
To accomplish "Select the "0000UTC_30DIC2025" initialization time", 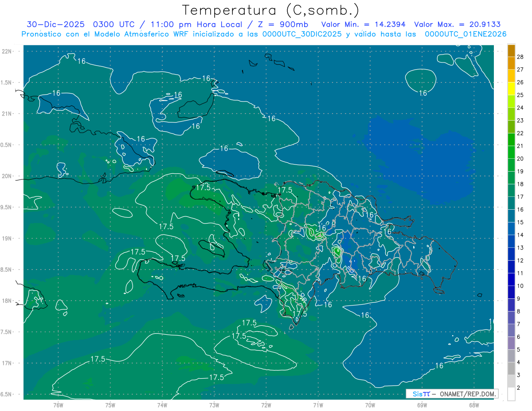I will pyautogui.click(x=302, y=34).
